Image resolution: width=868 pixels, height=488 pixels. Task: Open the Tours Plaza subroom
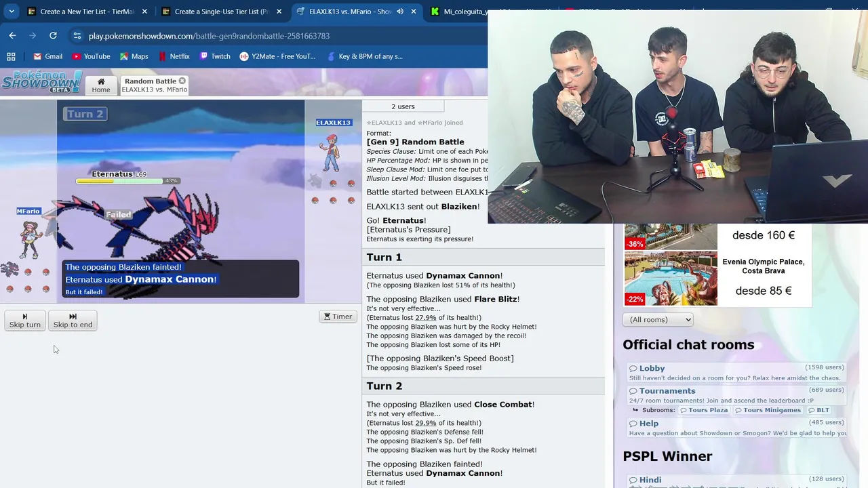point(704,410)
